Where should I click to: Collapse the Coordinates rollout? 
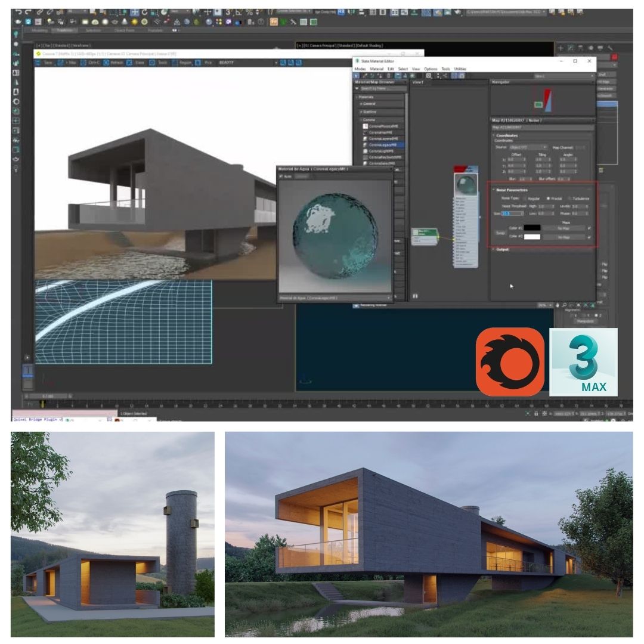507,136
